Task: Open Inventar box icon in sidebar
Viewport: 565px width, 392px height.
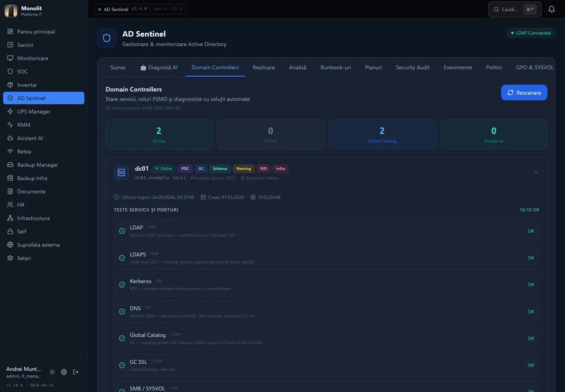Action: pos(10,85)
